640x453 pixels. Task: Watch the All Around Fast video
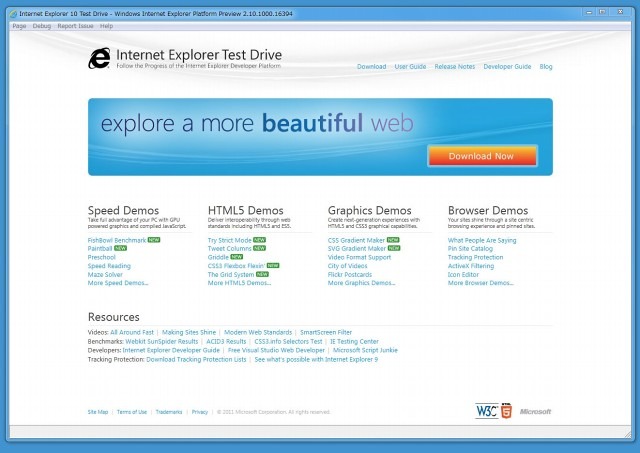click(x=132, y=333)
